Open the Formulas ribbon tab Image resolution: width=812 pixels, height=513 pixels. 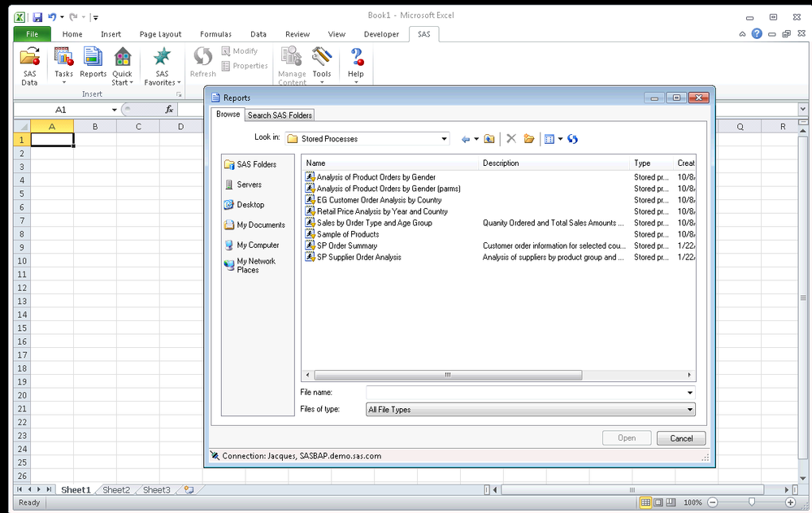pyautogui.click(x=215, y=34)
